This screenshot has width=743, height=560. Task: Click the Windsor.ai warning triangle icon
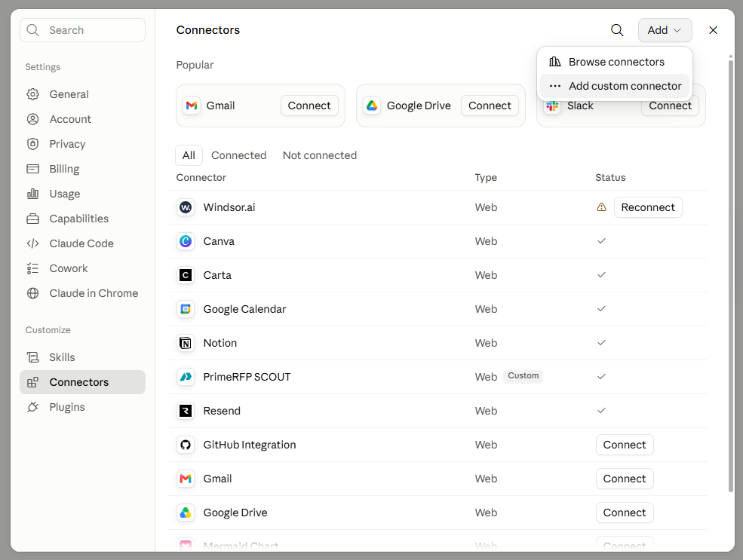(601, 207)
